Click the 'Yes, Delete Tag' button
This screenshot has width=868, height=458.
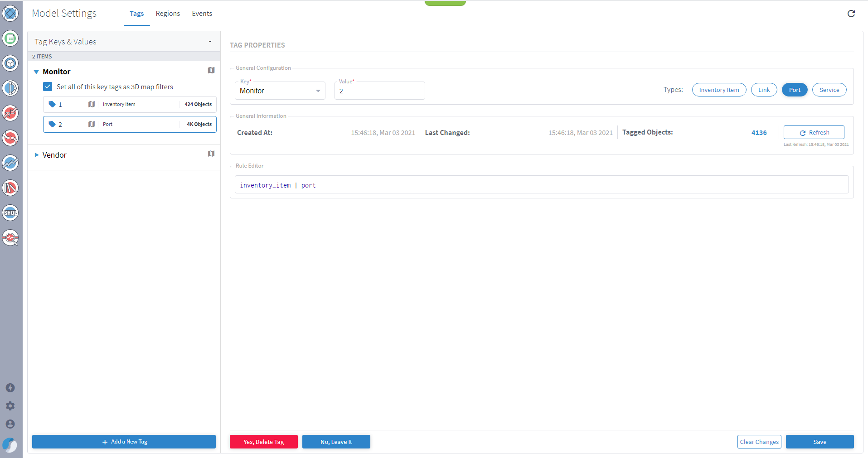[x=263, y=442]
